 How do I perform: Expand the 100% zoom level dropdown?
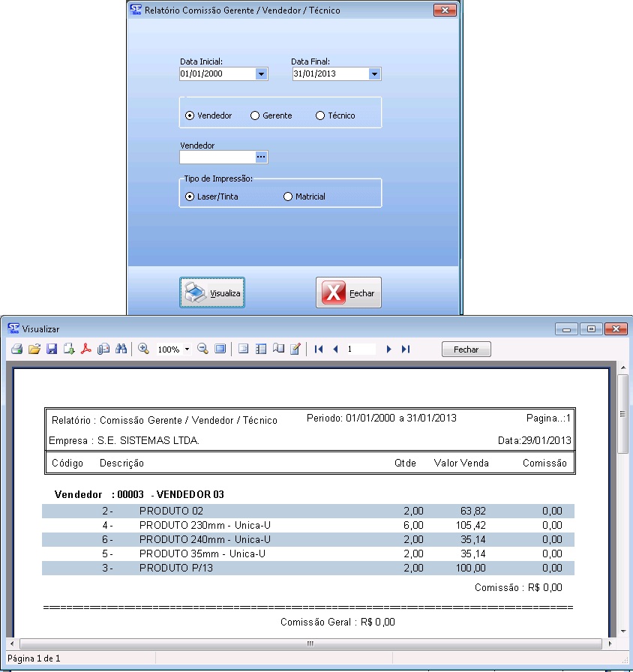click(187, 349)
